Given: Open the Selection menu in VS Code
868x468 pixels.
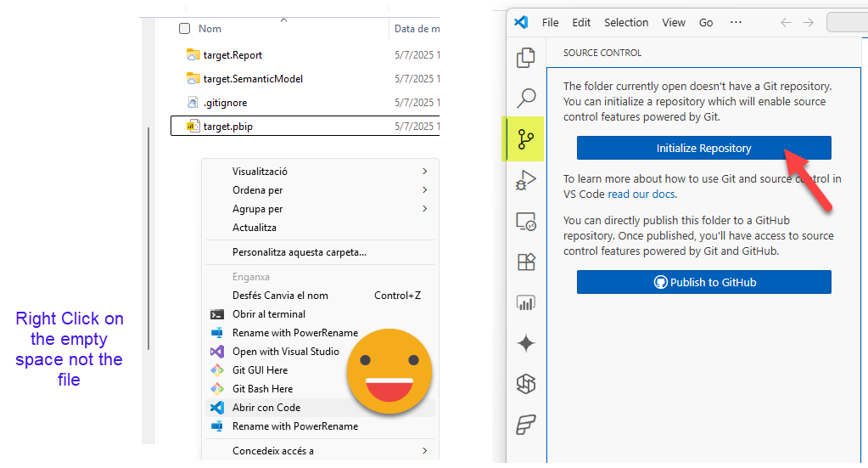Looking at the screenshot, I should 626,23.
